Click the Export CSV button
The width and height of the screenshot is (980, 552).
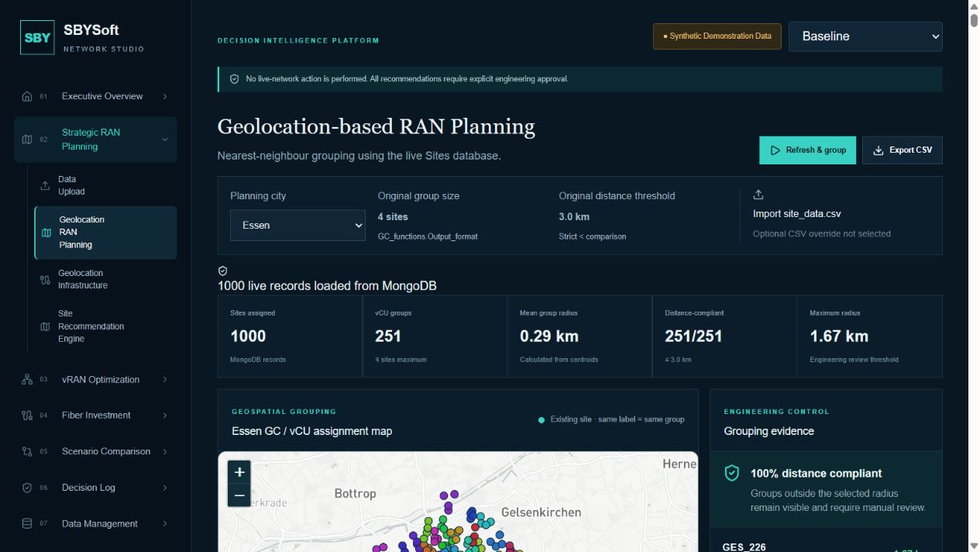point(903,150)
